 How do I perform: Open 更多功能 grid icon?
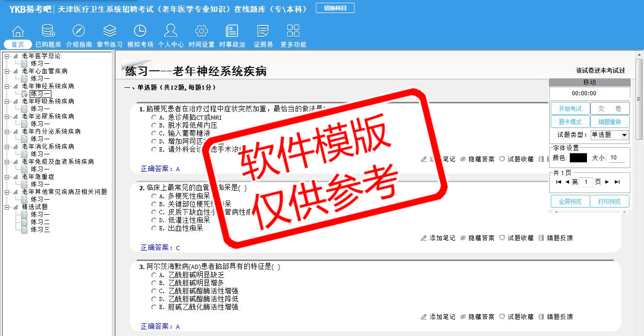pyautogui.click(x=293, y=31)
